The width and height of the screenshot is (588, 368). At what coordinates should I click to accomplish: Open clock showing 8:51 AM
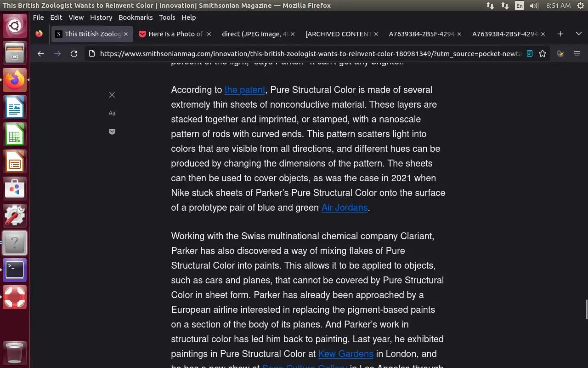click(x=558, y=6)
